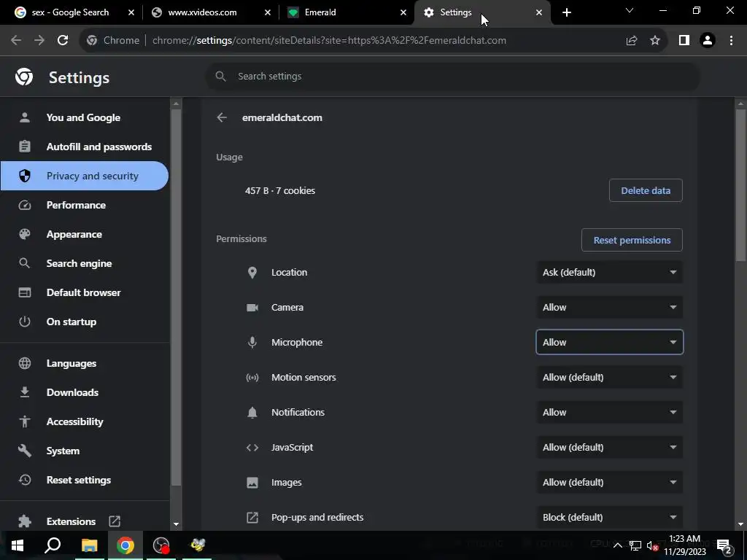Change the Camera permission dropdown

click(x=609, y=307)
